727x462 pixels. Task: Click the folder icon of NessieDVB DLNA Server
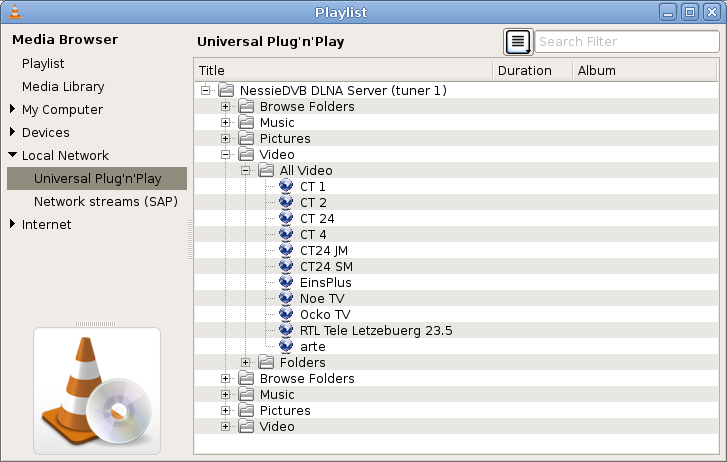pyautogui.click(x=226, y=90)
